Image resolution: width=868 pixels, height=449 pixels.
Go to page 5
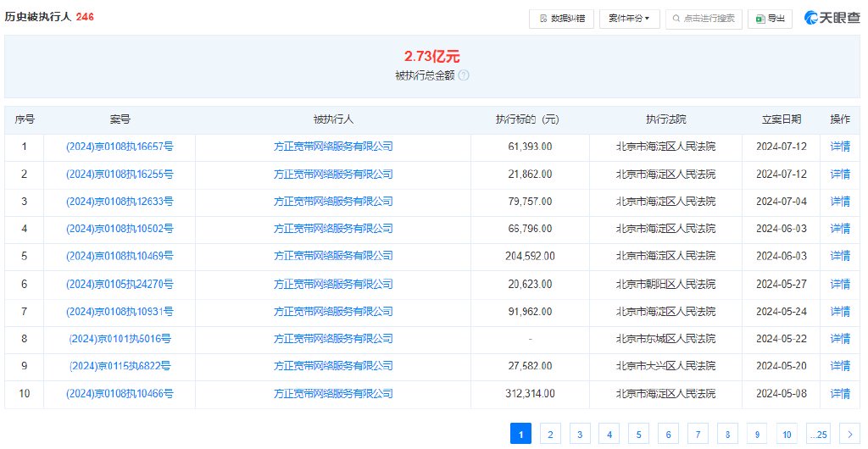[x=639, y=434]
